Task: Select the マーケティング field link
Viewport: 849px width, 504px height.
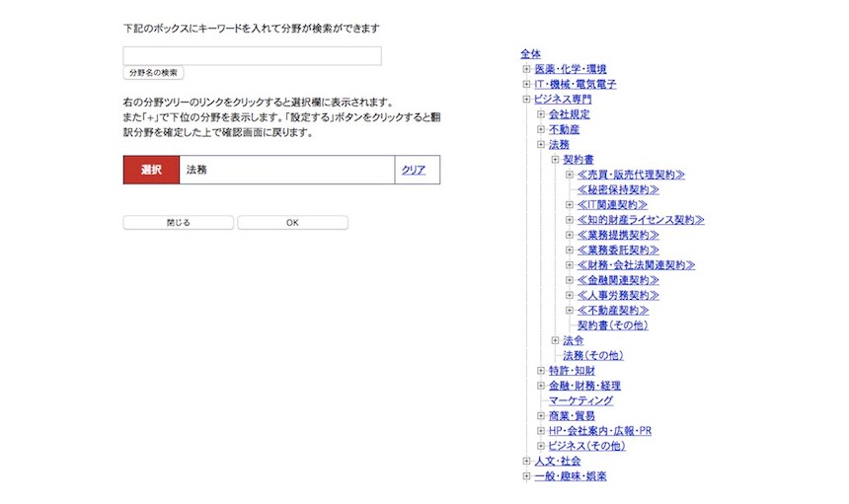Action: [580, 400]
